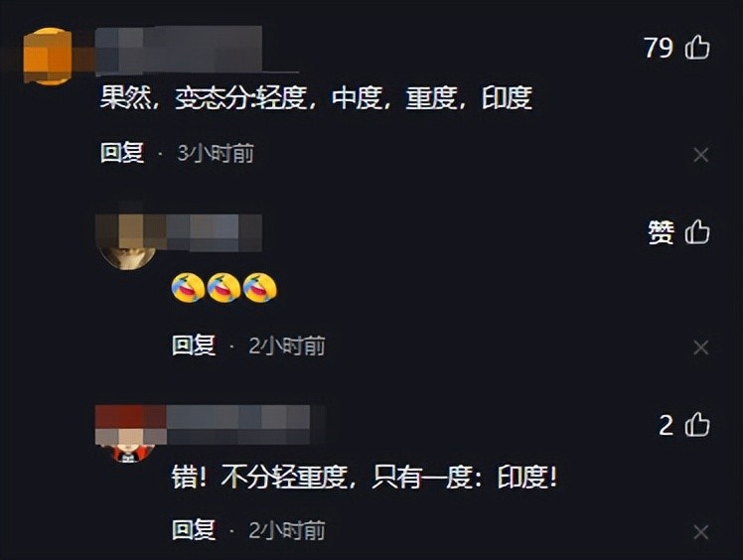This screenshot has height=560, width=743.
Task: Click the three laughing-crying emojis
Action: (224, 288)
